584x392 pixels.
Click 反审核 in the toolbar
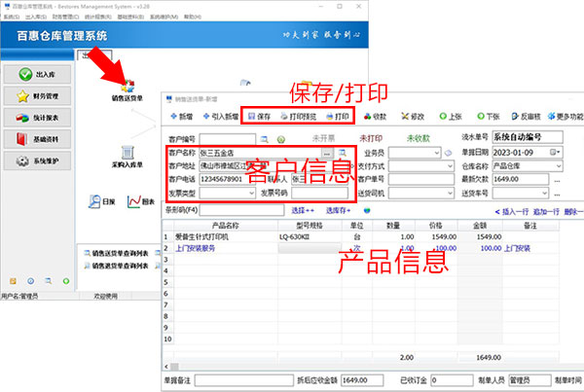click(526, 117)
